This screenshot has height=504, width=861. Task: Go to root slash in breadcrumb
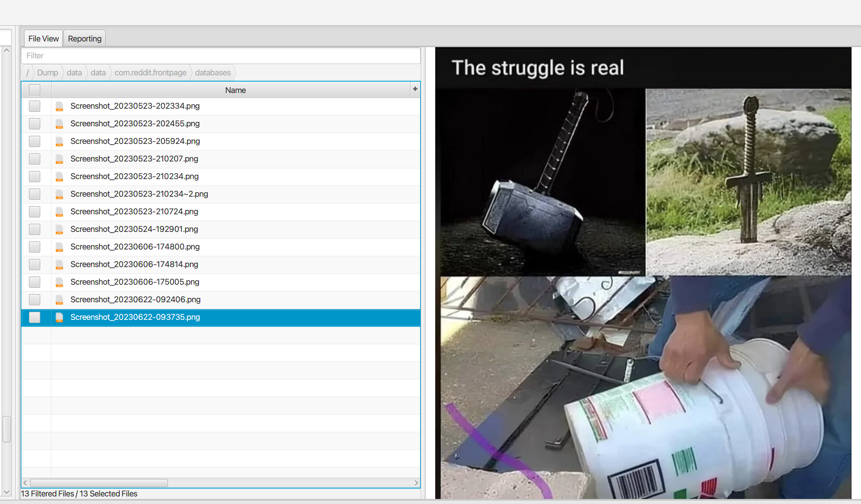(28, 73)
